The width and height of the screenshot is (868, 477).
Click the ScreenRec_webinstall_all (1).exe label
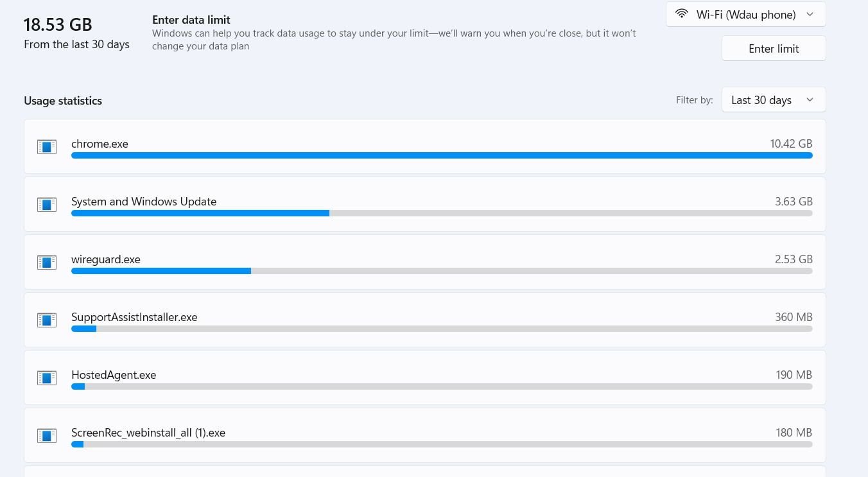click(x=148, y=433)
